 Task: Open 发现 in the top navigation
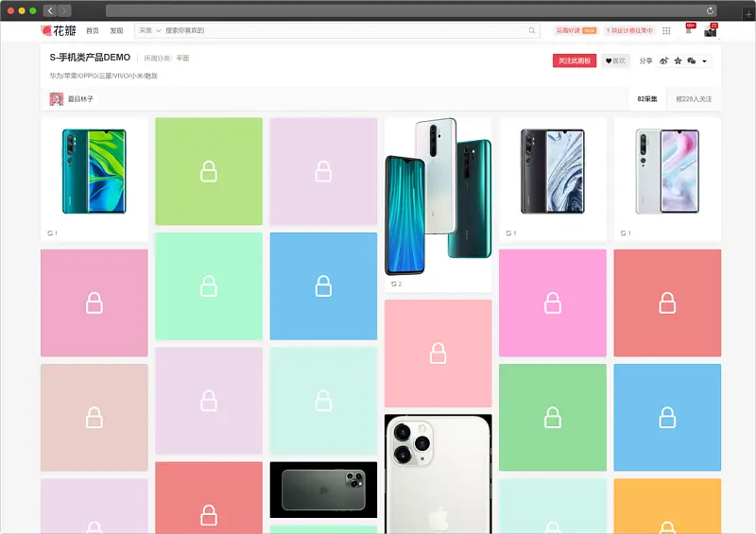click(x=116, y=30)
